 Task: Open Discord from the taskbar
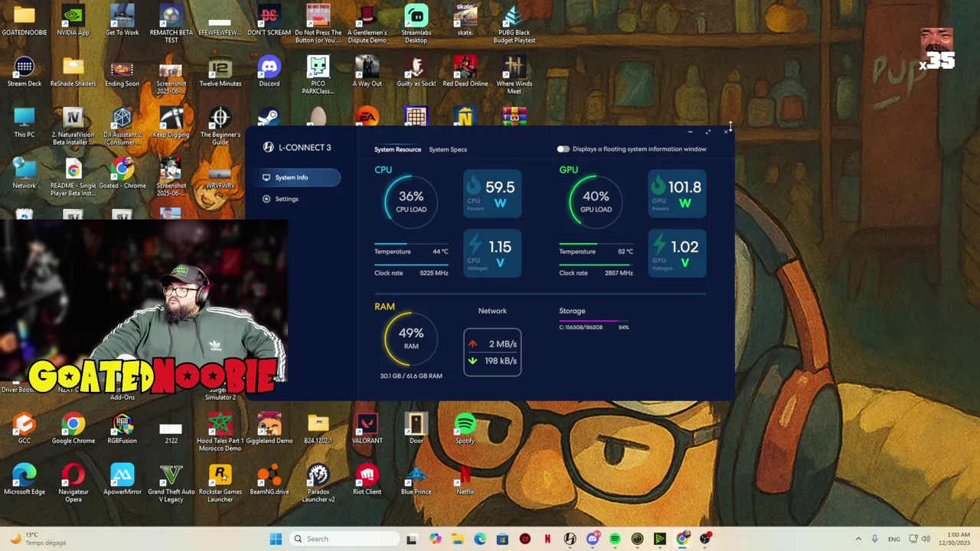(x=592, y=539)
